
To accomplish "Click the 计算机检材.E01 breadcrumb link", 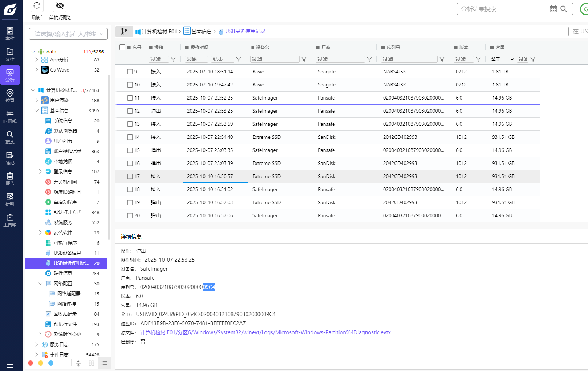I will coord(159,32).
